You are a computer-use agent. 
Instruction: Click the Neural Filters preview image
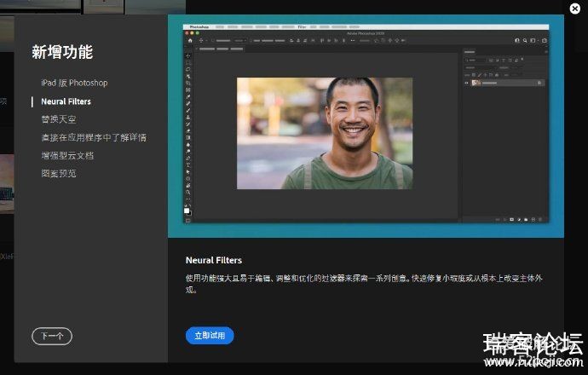pyautogui.click(x=366, y=126)
